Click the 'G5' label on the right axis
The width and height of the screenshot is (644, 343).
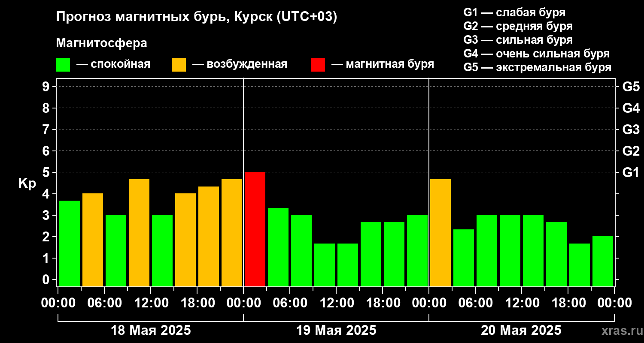click(631, 87)
